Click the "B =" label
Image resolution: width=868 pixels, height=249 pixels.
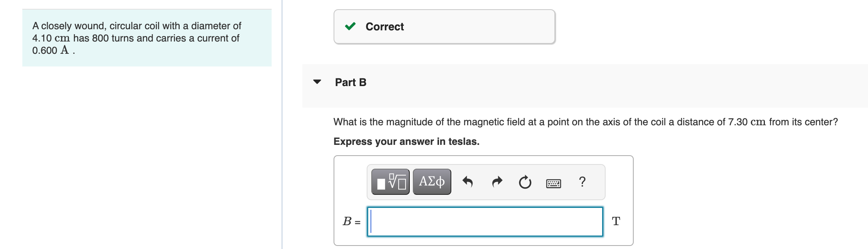coord(351,222)
